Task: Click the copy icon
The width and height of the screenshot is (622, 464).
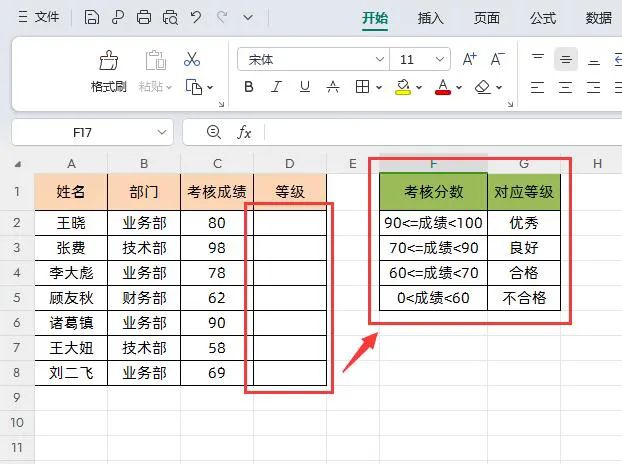Action: (194, 87)
